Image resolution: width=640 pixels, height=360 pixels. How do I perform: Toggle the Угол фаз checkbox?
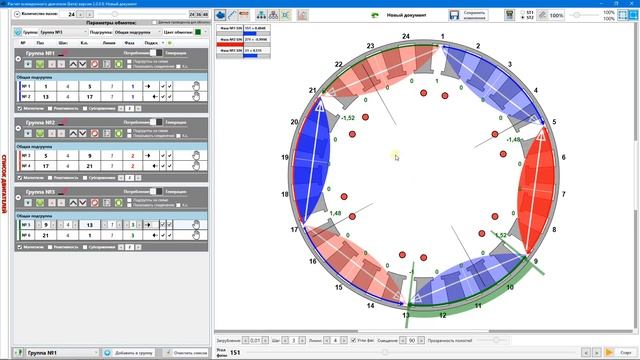353,340
